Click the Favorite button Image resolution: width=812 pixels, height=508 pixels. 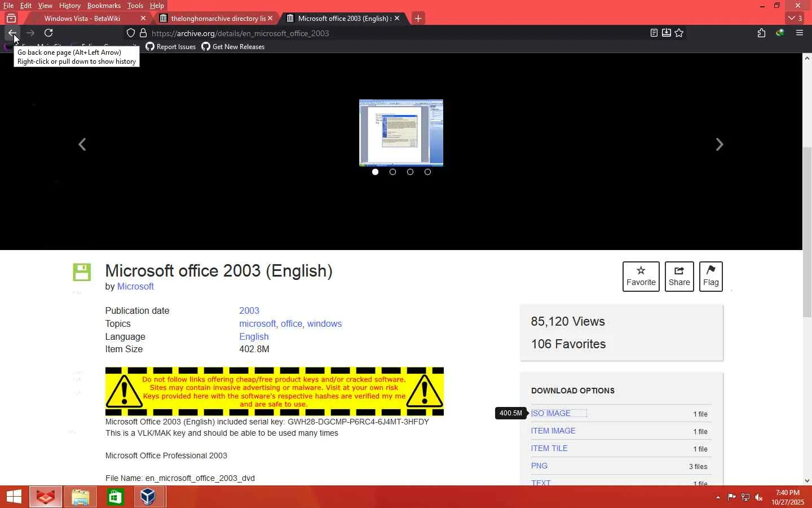tap(641, 277)
